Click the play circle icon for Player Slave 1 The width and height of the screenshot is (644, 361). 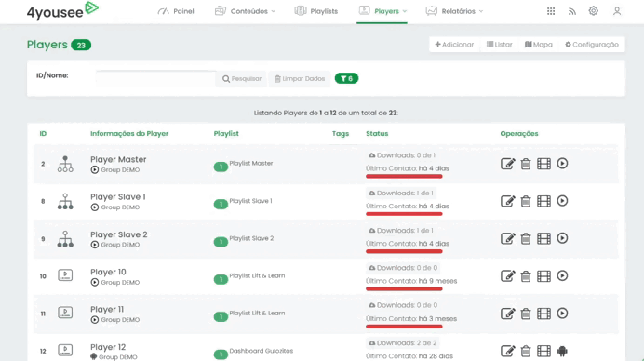pos(562,201)
